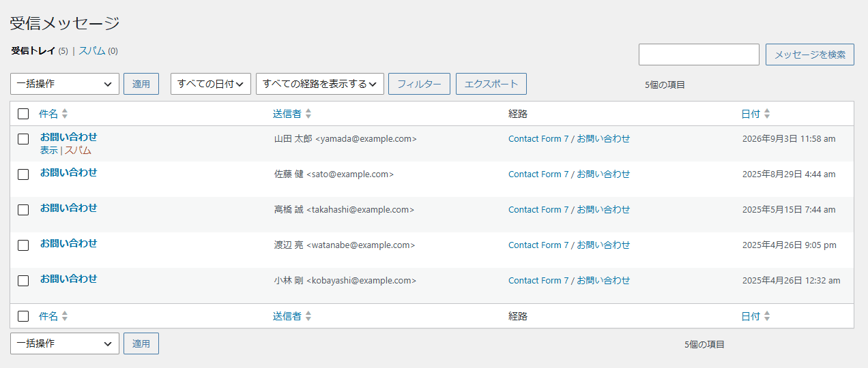Expand the すべての日付 date filter dropdown

click(x=211, y=84)
